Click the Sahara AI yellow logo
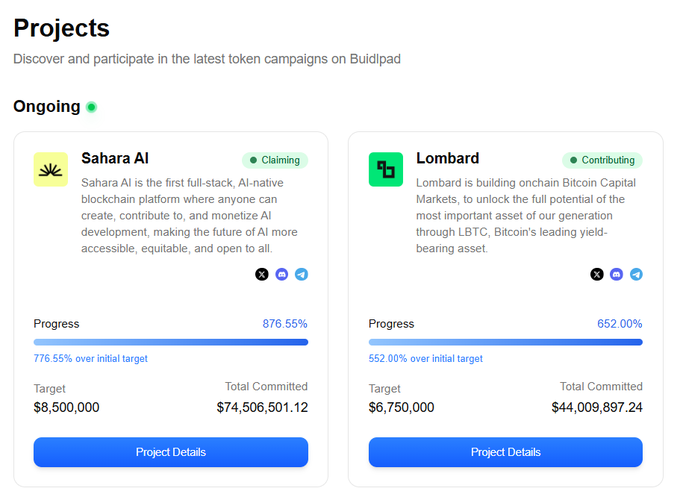 (51, 169)
